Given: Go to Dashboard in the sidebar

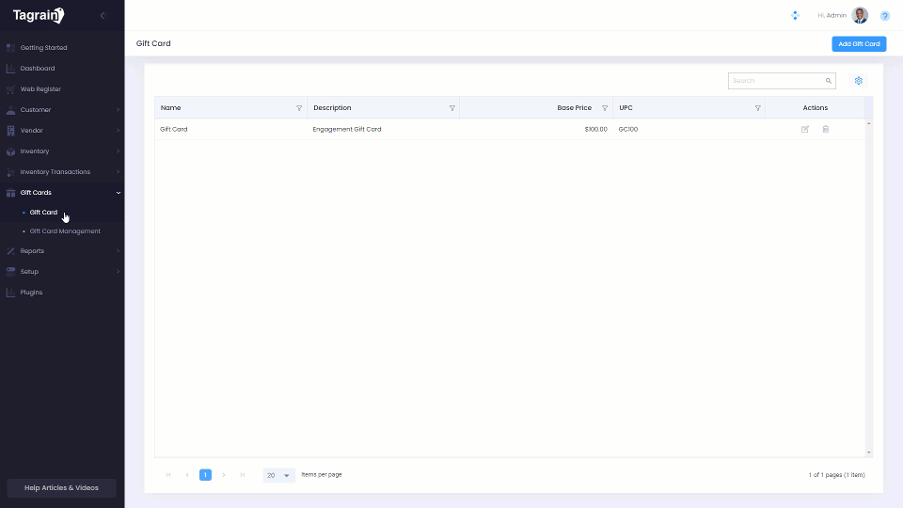Looking at the screenshot, I should [38, 68].
